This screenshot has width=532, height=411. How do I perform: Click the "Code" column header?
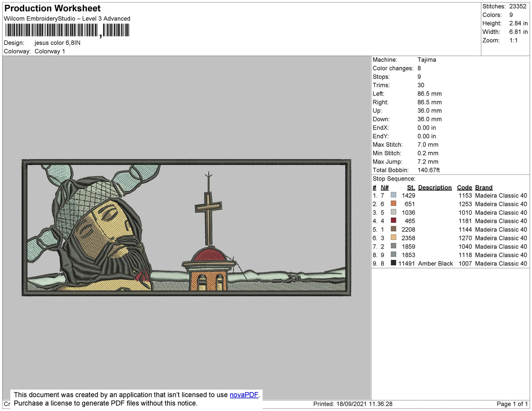(465, 188)
